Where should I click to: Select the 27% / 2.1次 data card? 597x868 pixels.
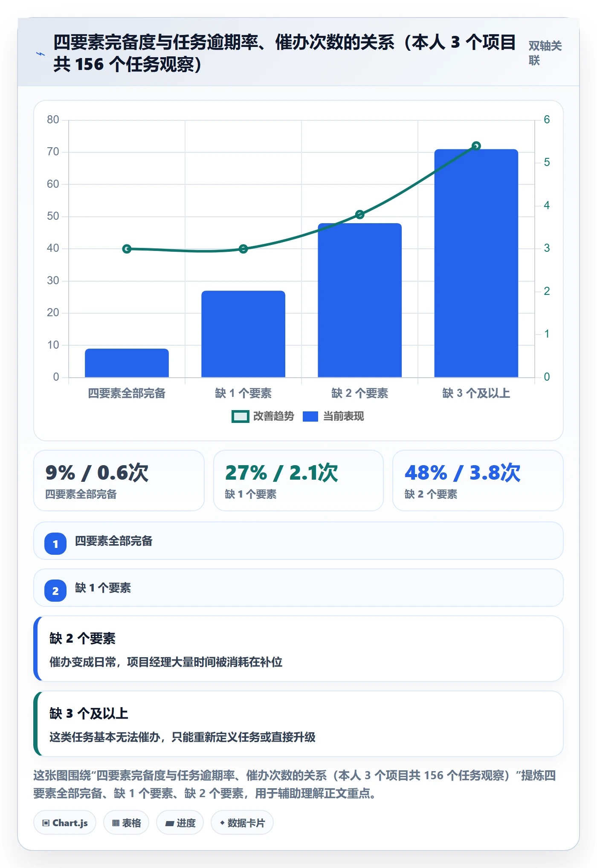298,481
